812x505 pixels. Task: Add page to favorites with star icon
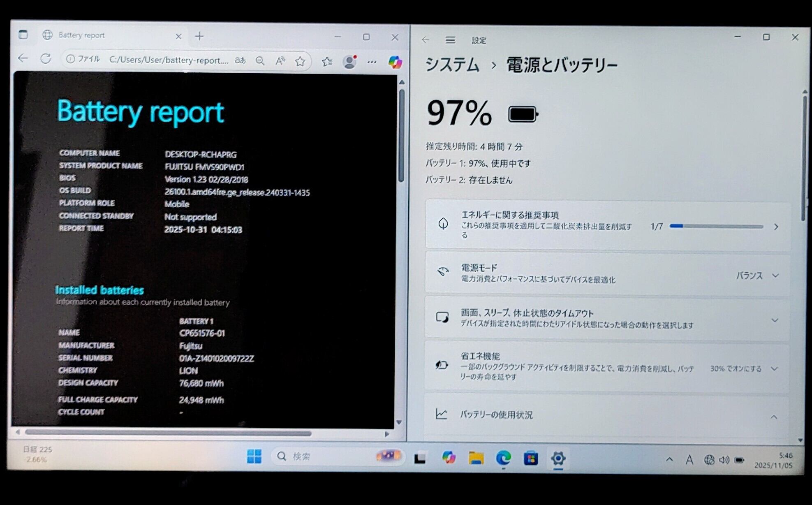300,62
